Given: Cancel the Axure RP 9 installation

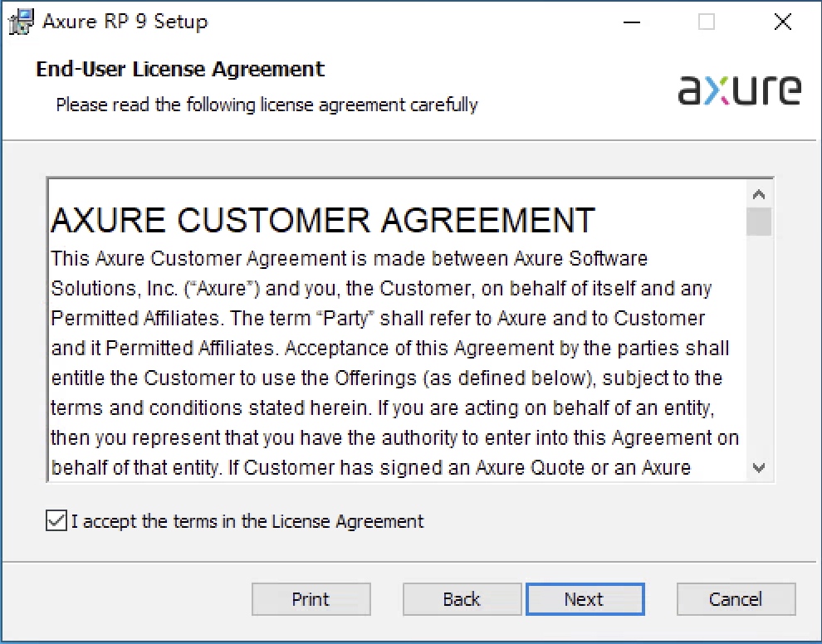Looking at the screenshot, I should tap(736, 599).
